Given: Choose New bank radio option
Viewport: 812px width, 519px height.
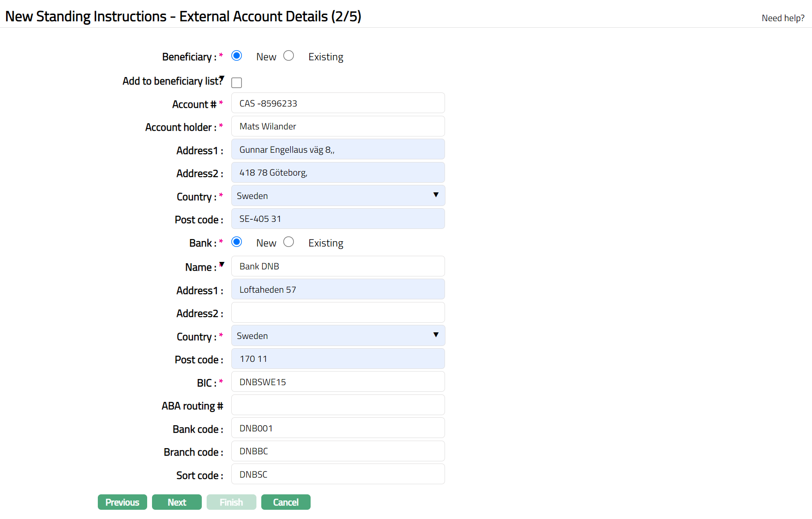Looking at the screenshot, I should (237, 242).
